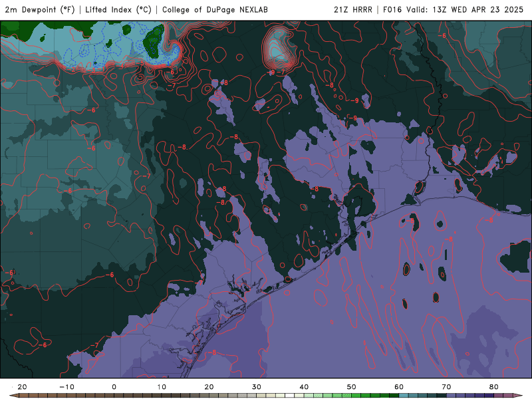
Task: Click the "F016" forecast hour text
Action: click(x=392, y=9)
